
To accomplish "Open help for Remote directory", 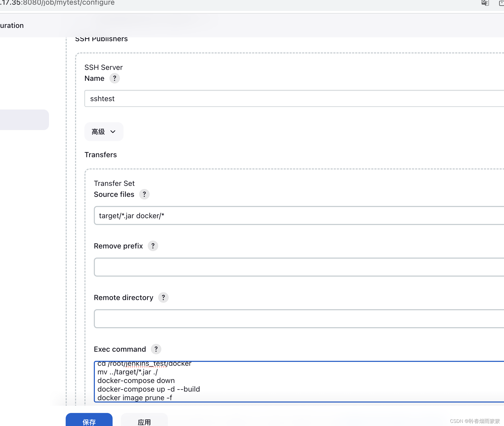I will tap(163, 297).
